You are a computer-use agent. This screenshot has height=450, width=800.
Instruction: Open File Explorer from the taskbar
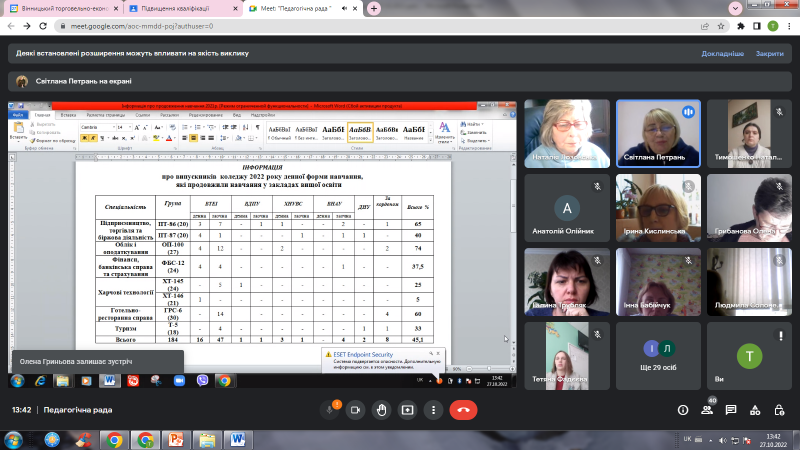207,440
